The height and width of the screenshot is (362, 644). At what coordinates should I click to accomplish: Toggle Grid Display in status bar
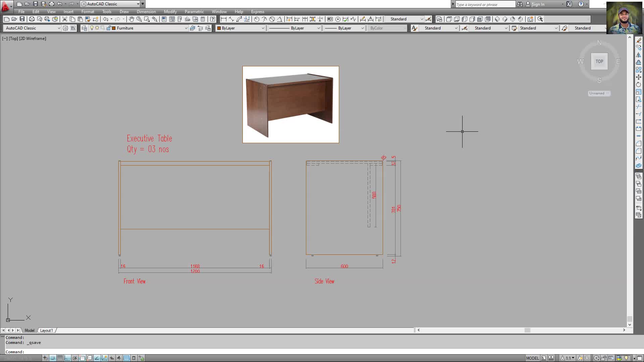pos(60,358)
